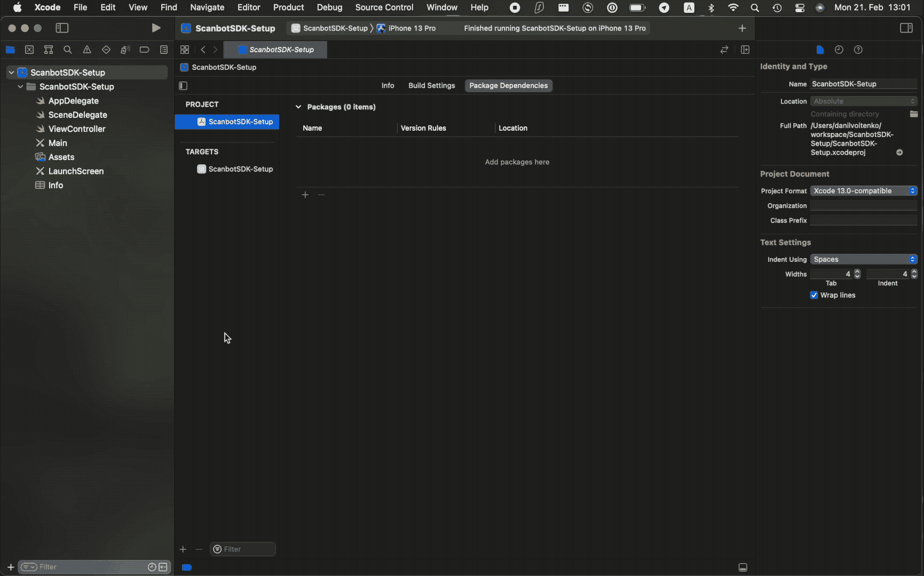
Task: Select the File inspector document icon
Action: pos(820,50)
